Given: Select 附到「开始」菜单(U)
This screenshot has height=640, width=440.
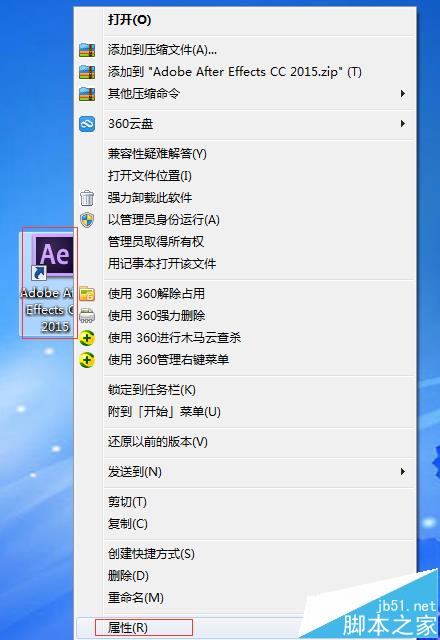Looking at the screenshot, I should click(x=245, y=411).
